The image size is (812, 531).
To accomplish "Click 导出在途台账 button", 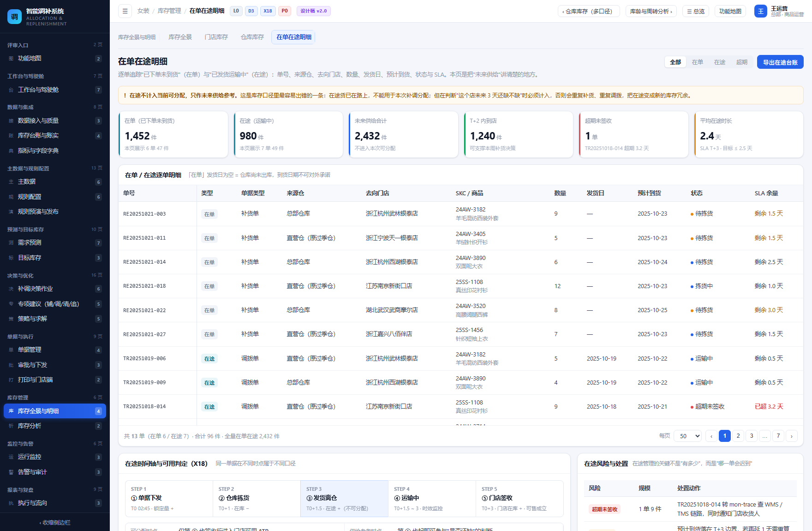I will [780, 62].
